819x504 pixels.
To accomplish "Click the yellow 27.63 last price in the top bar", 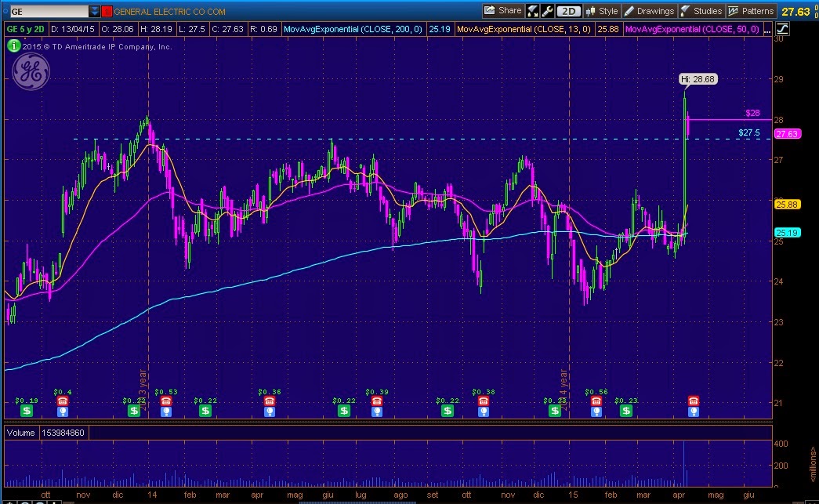I will click(795, 12).
